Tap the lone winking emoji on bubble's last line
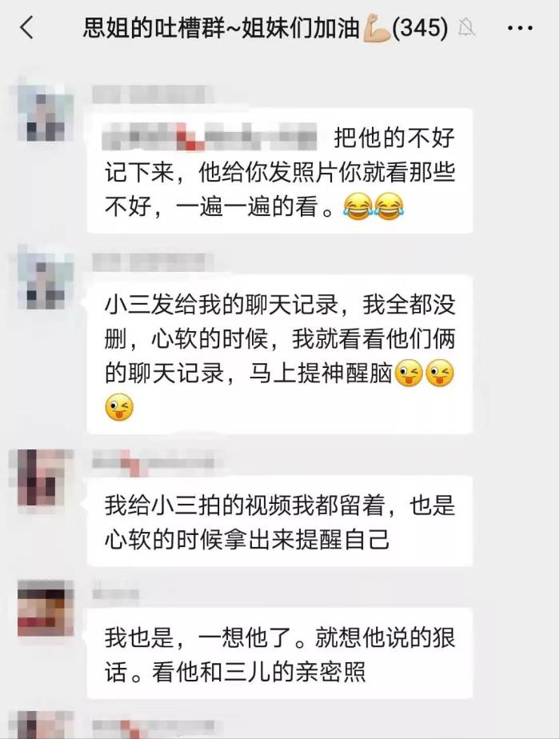The image size is (560, 739). 119,407
